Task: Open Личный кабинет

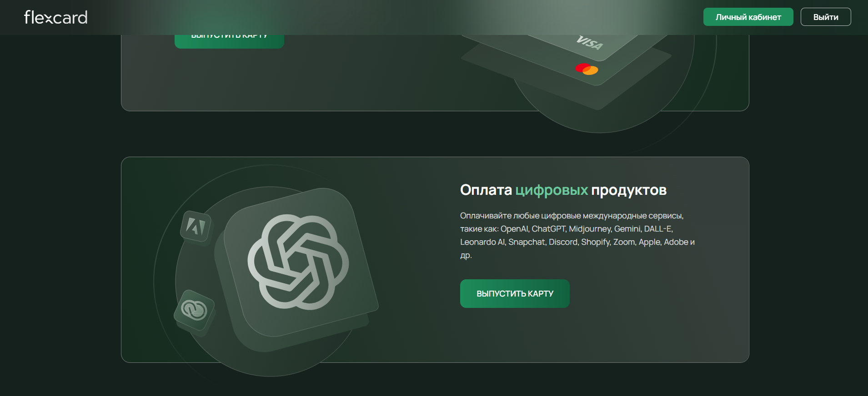Action: (748, 17)
